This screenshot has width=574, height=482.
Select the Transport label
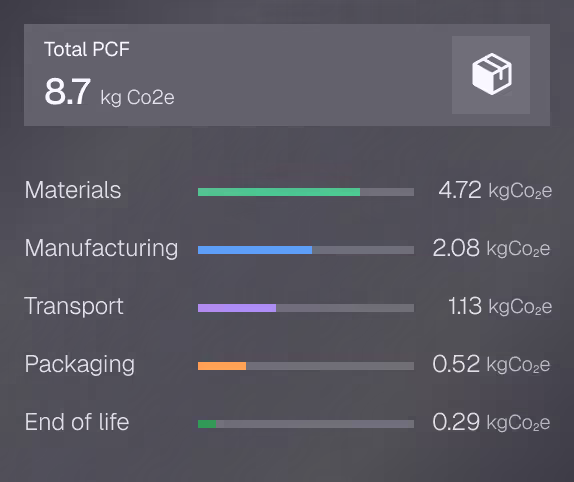coord(74,306)
